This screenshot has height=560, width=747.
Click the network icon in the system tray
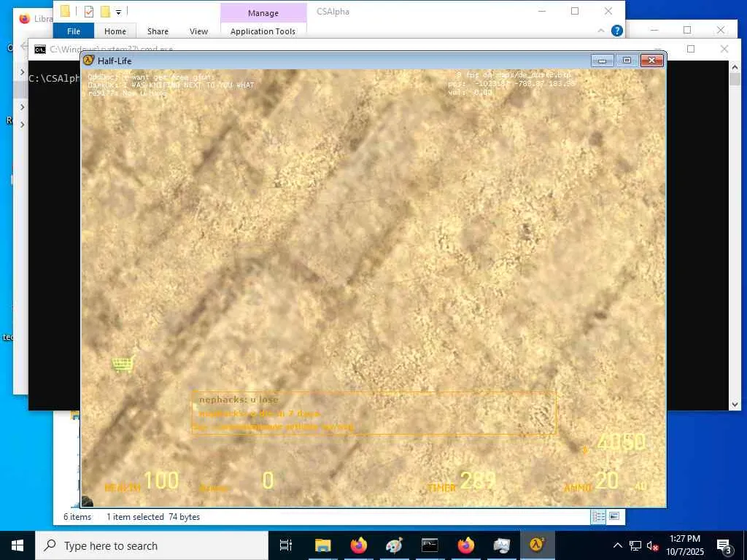point(635,545)
